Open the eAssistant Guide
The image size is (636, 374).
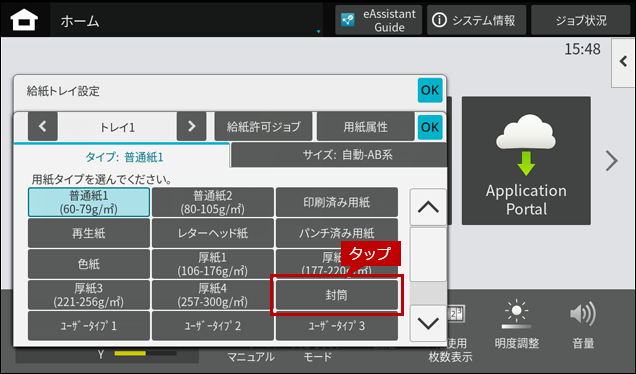pyautogui.click(x=378, y=20)
